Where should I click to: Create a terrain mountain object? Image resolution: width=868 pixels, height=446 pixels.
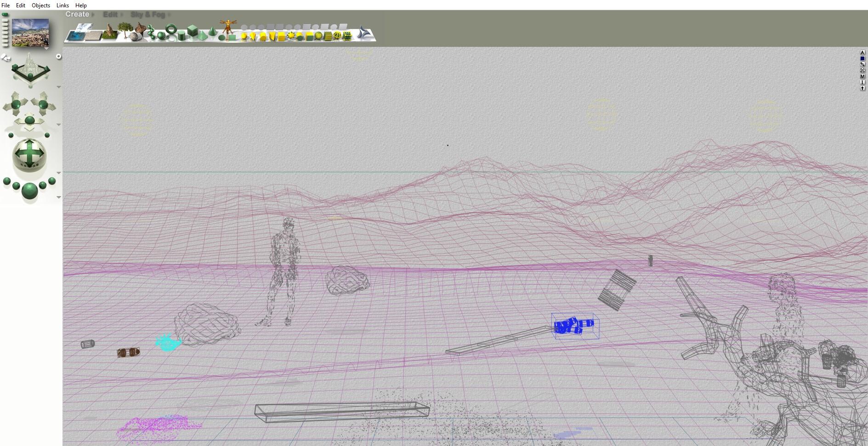(109, 32)
